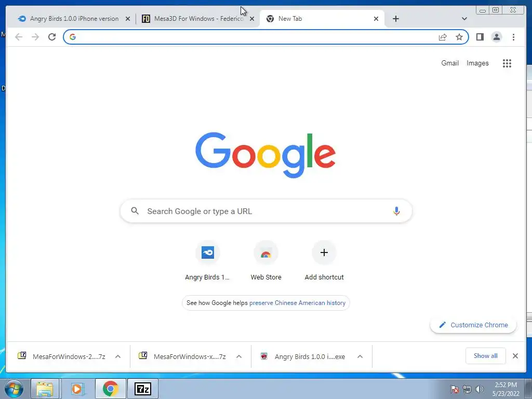
Task: Expand options for Angry Birds exe download
Action: click(360, 356)
